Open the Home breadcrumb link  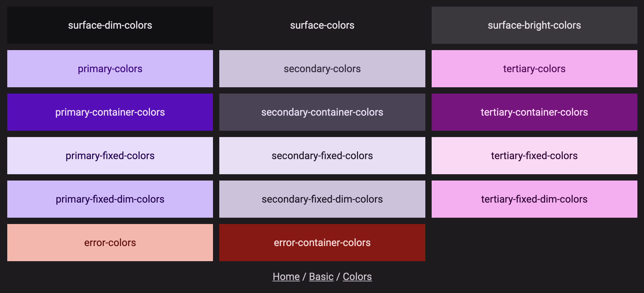[286, 277]
